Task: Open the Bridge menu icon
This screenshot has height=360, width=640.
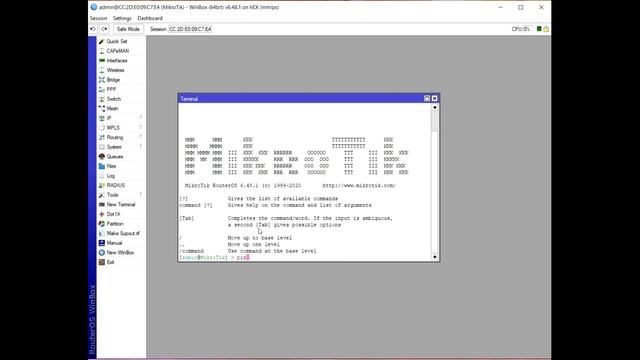Action: [x=102, y=80]
